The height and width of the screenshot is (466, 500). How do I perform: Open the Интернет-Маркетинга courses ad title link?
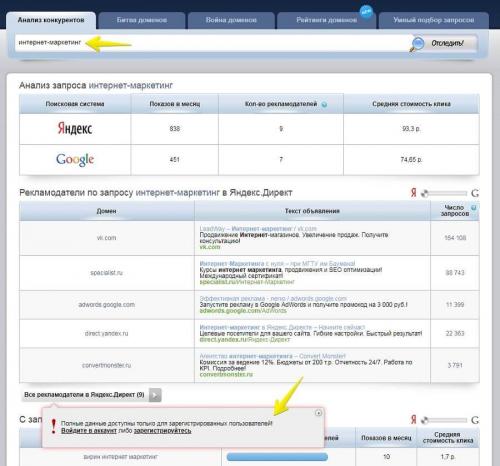pyautogui.click(x=277, y=264)
